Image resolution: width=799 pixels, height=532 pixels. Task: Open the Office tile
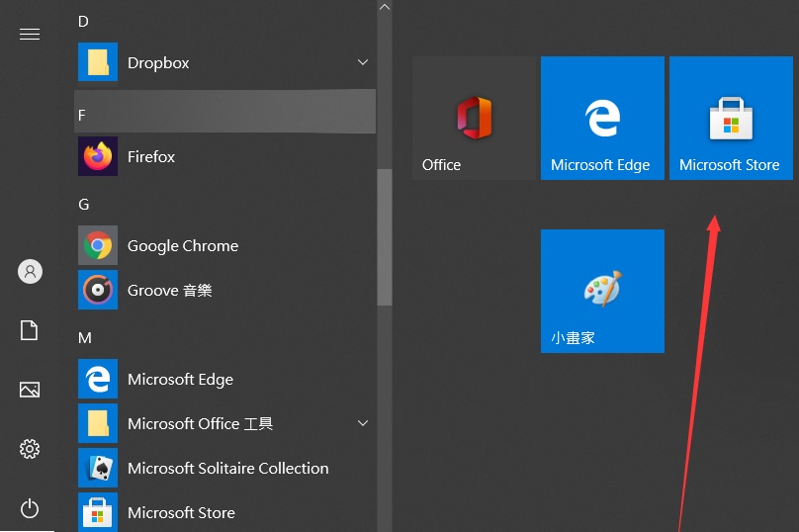point(474,118)
